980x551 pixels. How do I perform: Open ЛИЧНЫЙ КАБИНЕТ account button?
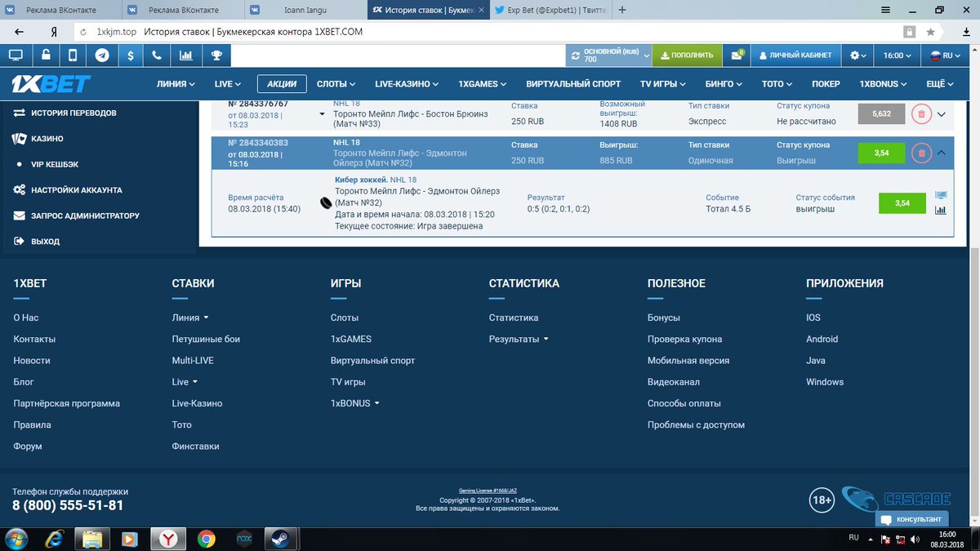point(795,56)
